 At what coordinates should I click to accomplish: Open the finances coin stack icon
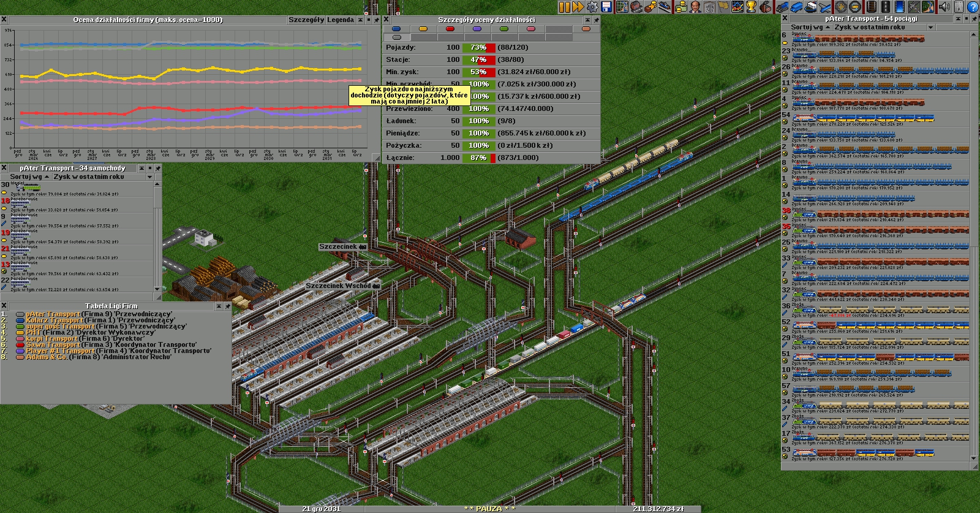click(680, 7)
